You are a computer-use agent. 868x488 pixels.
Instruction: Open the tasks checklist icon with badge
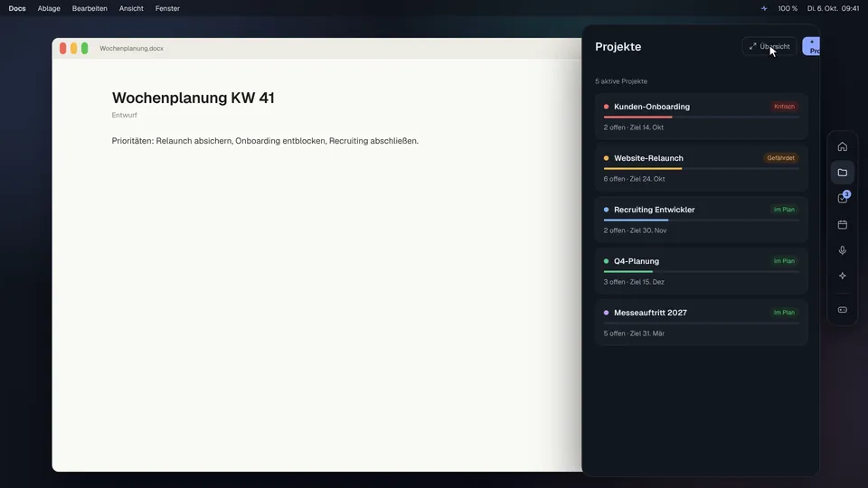point(842,198)
